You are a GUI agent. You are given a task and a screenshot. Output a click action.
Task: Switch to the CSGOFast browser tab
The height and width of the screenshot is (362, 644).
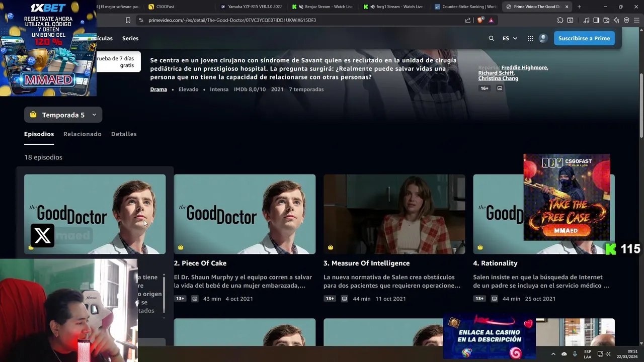[181, 7]
